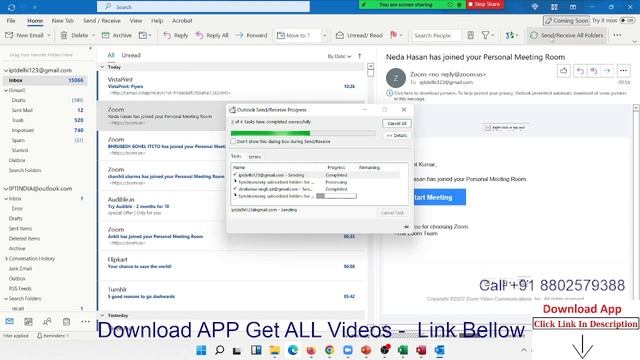Click the top search box
Screen dimensions: 640x360
pyautogui.click(x=203, y=7)
